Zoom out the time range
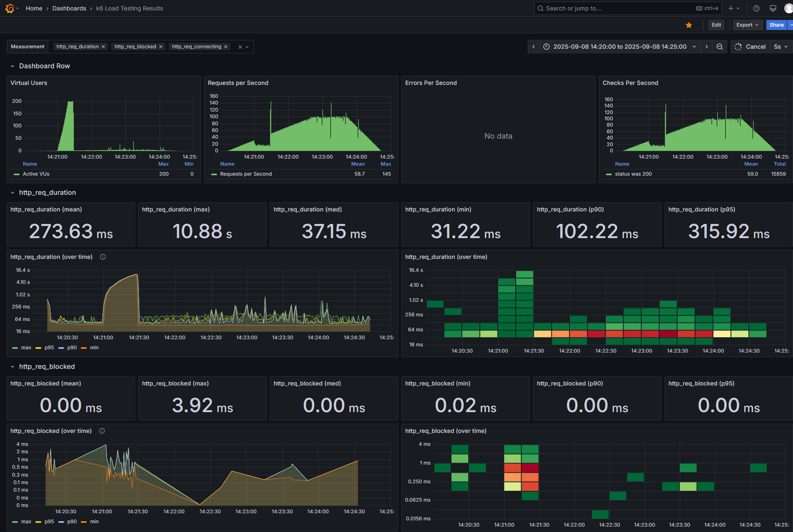793x532 pixels. tap(720, 47)
